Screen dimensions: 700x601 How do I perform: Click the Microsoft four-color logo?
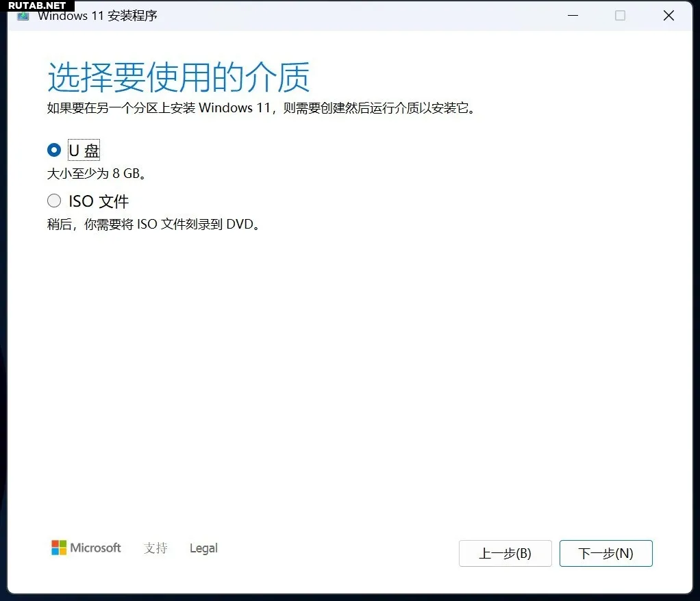click(59, 548)
